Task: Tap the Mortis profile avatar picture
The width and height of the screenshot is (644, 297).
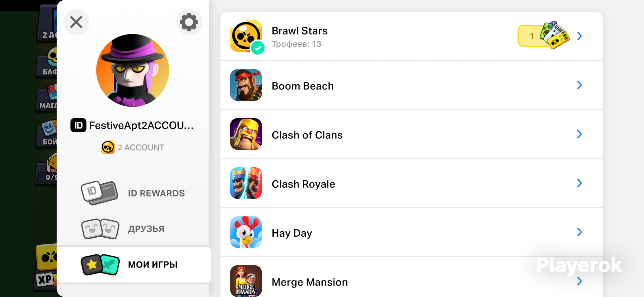Action: tap(133, 70)
